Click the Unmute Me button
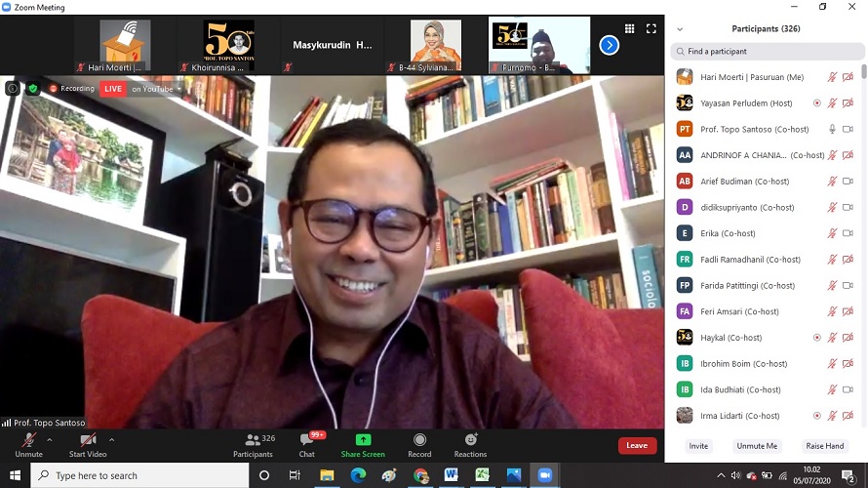 [x=757, y=446]
